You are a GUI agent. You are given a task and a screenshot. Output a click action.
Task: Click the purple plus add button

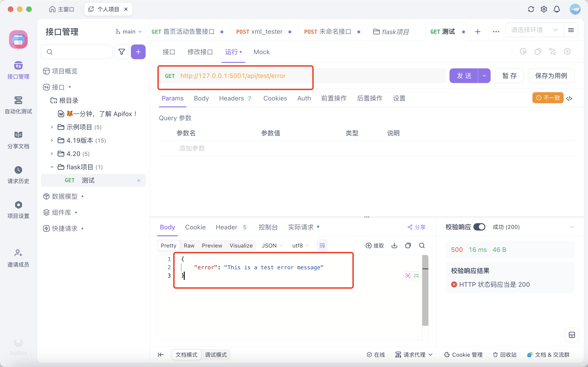pyautogui.click(x=138, y=52)
